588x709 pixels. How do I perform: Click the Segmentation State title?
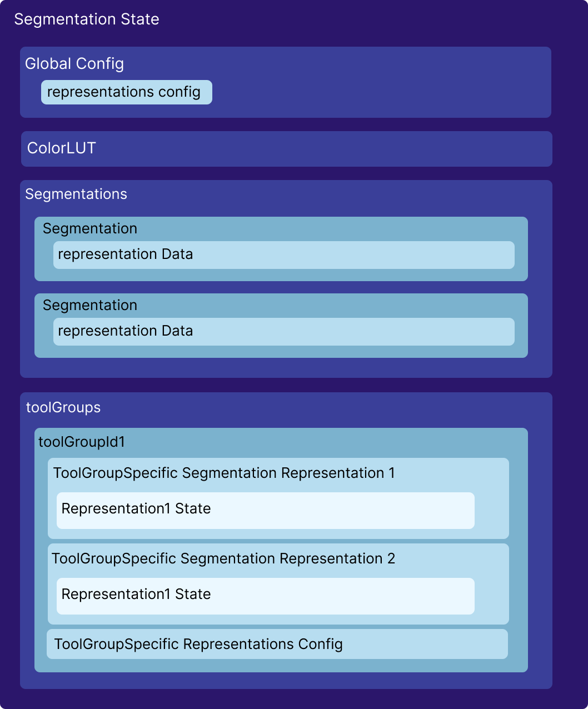87,19
